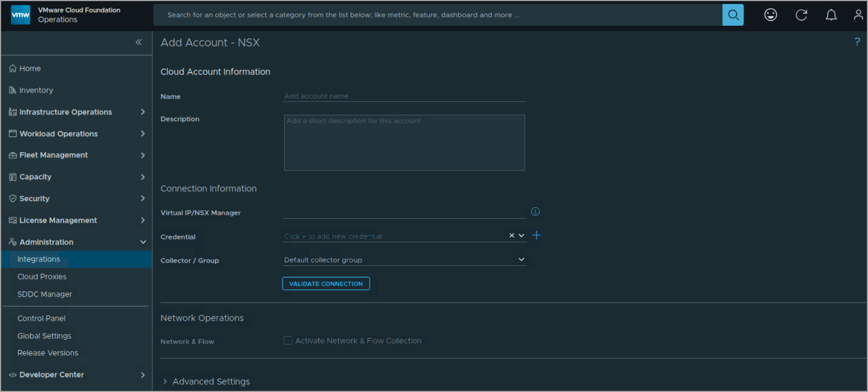Open Default collector group dropdown
Viewport: 868px width, 392px height.
tap(405, 260)
